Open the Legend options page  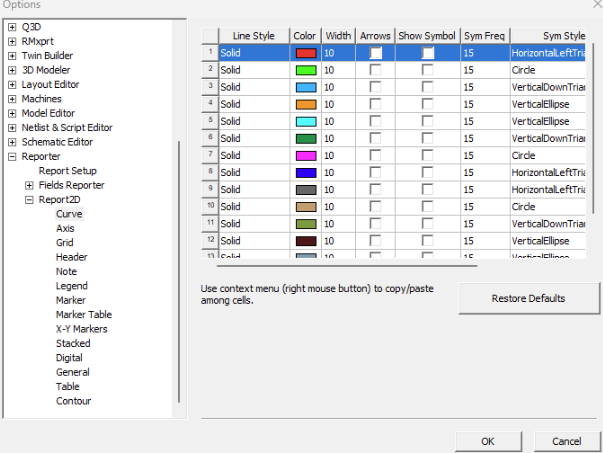pos(71,286)
